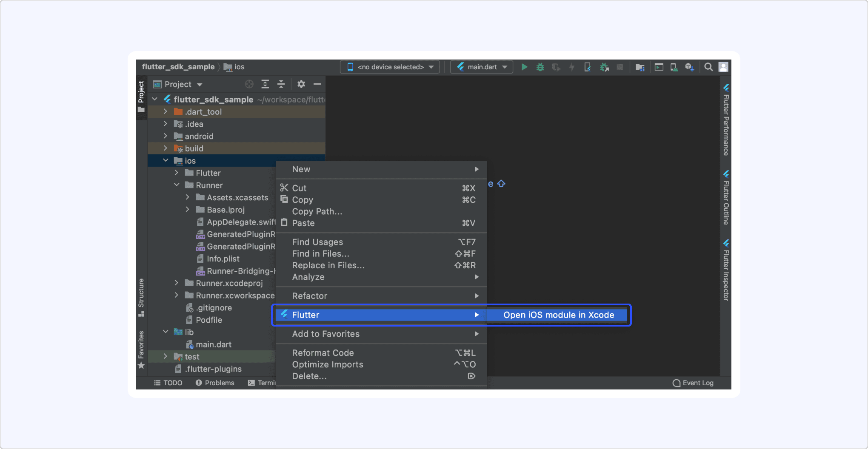The width and height of the screenshot is (868, 449).
Task: Click flutter_sdk_sample in the breadcrumb bar
Action: click(x=178, y=67)
